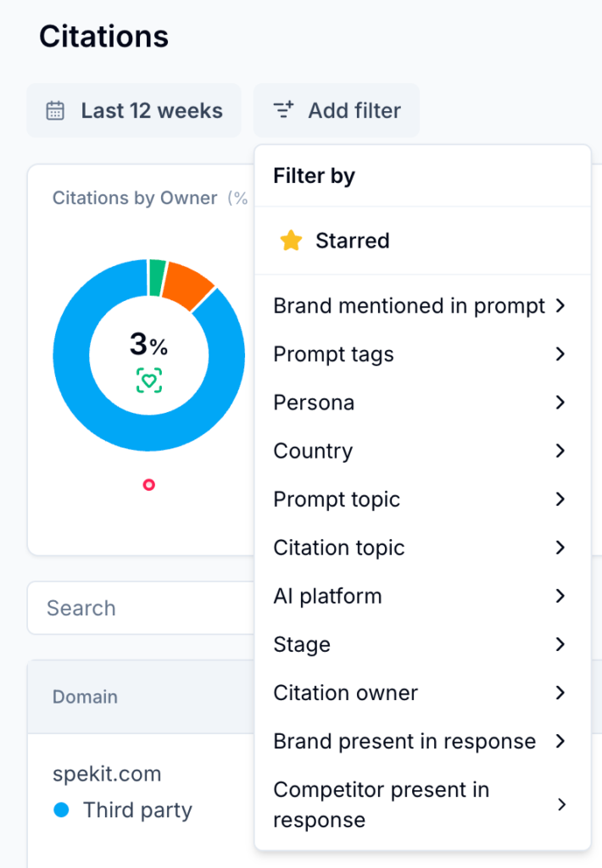Click the green heart icon in donut chart
The image size is (602, 868).
pos(149,381)
